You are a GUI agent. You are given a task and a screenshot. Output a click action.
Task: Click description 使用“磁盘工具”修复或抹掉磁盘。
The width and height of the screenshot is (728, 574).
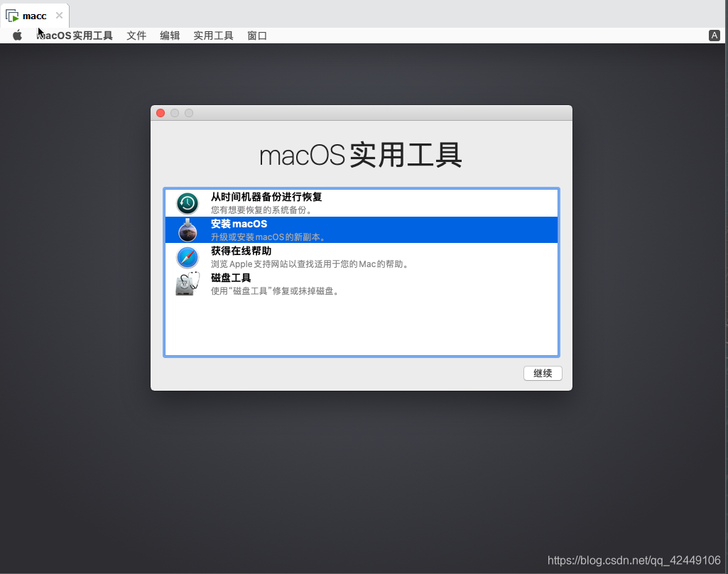tap(275, 291)
